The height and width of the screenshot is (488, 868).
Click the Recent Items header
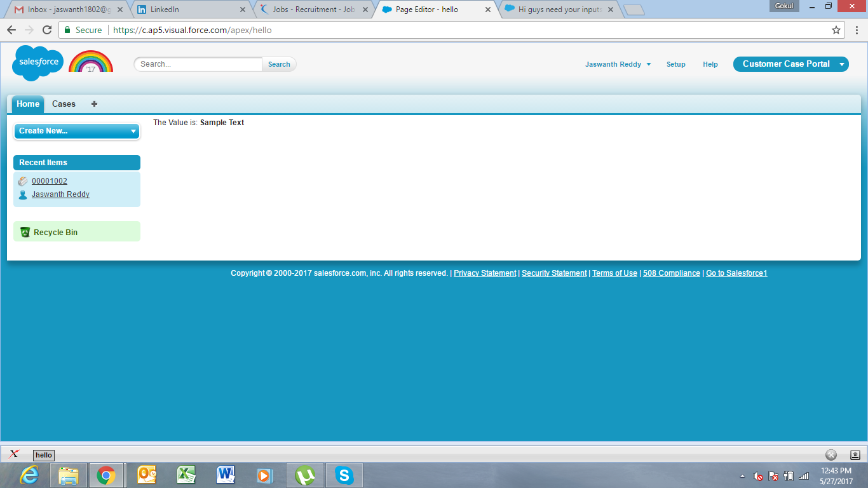point(77,163)
